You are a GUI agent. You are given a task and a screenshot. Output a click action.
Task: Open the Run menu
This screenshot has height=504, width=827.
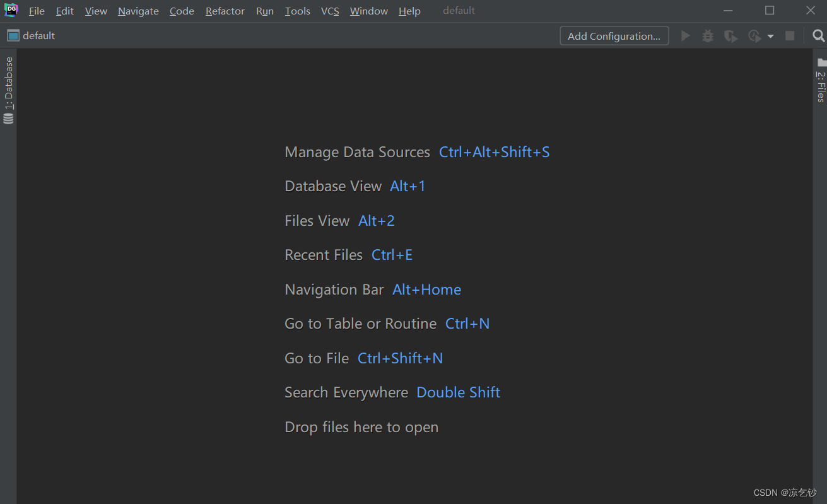(265, 11)
